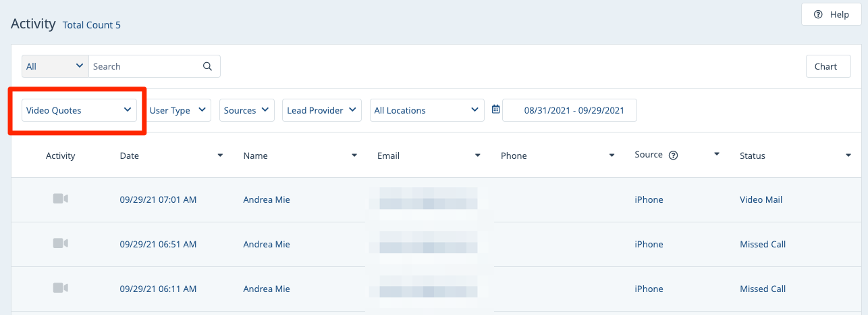Image resolution: width=868 pixels, height=315 pixels.
Task: Expand the Lead Provider dropdown
Action: pyautogui.click(x=321, y=110)
